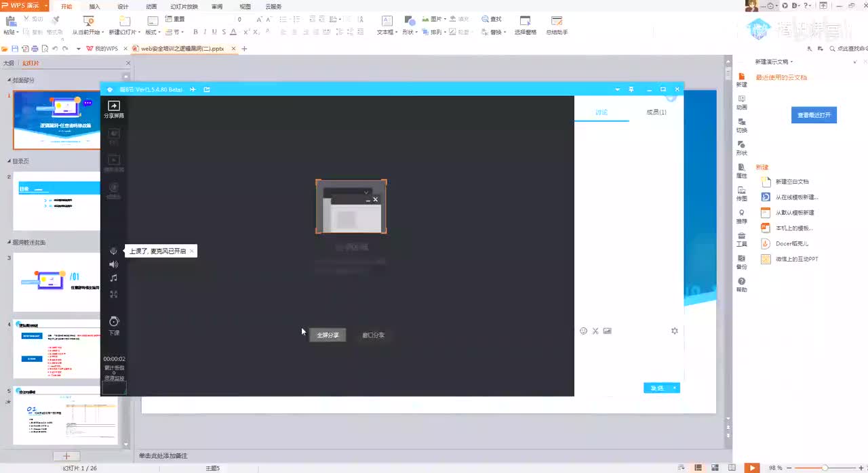The image size is (868, 473).
Task: Toggle underline formatting
Action: [x=214, y=32]
